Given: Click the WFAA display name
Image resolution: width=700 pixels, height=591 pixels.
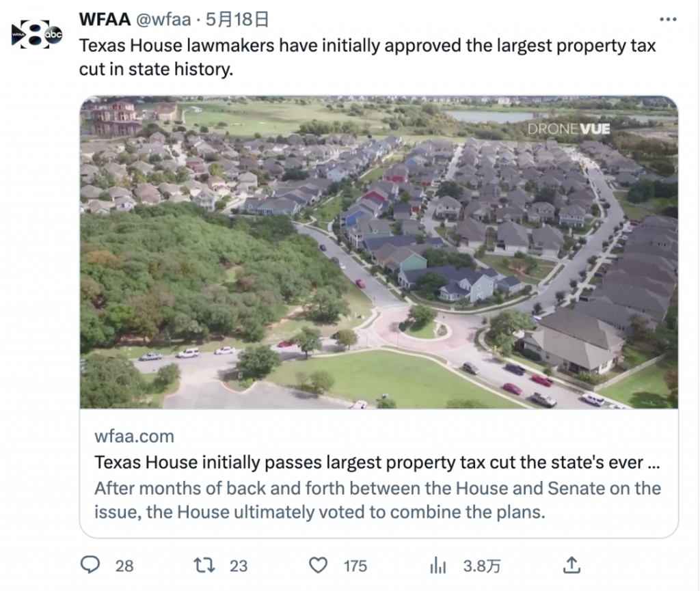Looking at the screenshot, I should (x=105, y=19).
